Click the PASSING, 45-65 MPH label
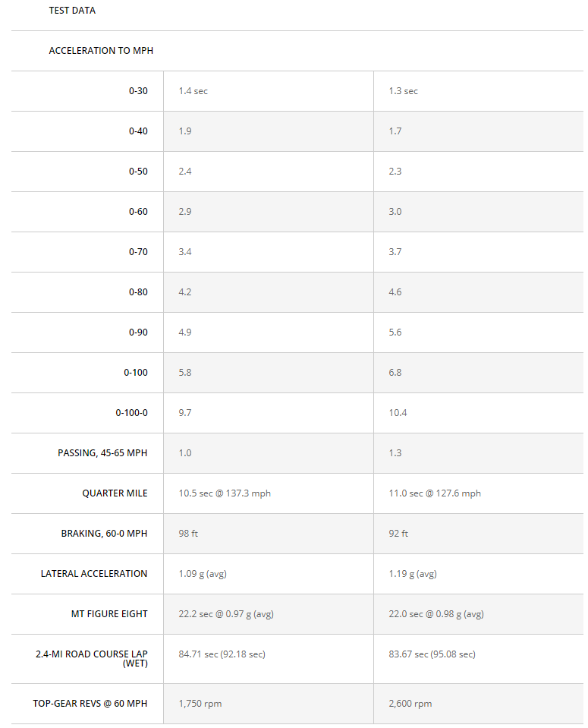The image size is (588, 728). (x=102, y=453)
